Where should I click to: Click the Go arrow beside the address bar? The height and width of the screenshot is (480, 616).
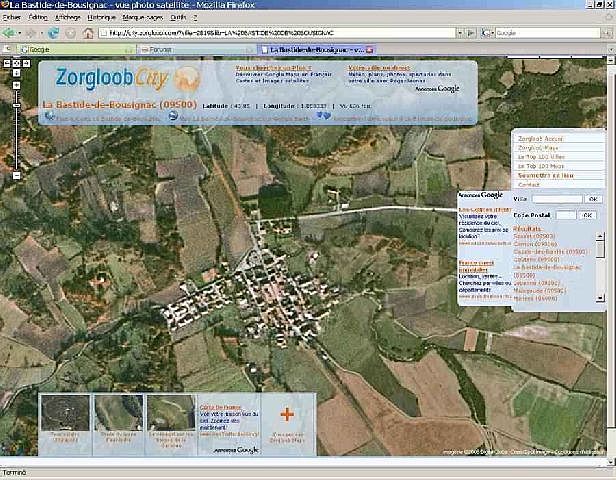(x=471, y=33)
